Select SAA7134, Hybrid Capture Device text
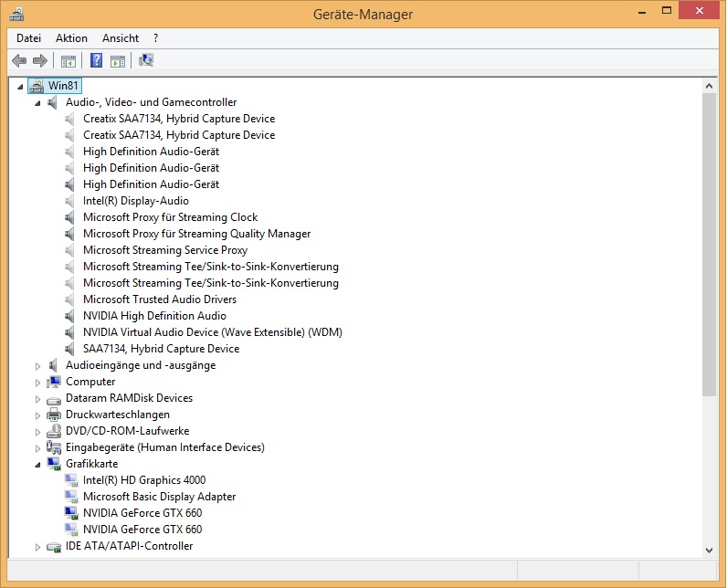Viewport: 727px width, 588px height. (161, 349)
